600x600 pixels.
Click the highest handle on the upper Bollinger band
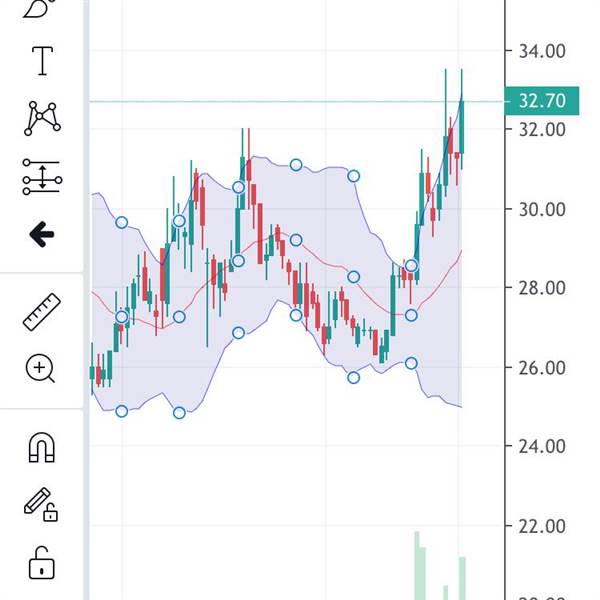click(296, 165)
